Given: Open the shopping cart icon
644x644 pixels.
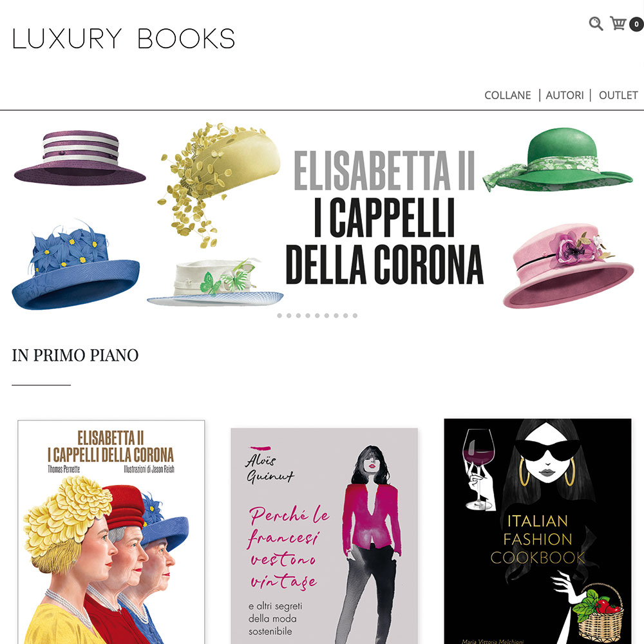Looking at the screenshot, I should (618, 23).
